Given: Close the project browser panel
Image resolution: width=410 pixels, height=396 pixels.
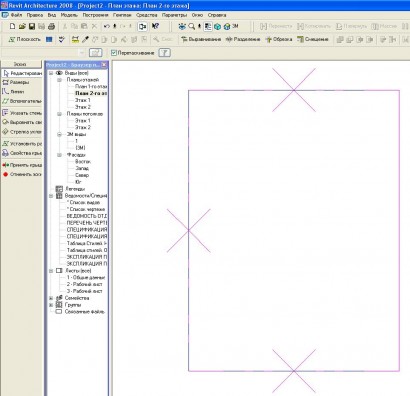Looking at the screenshot, I should point(104,65).
